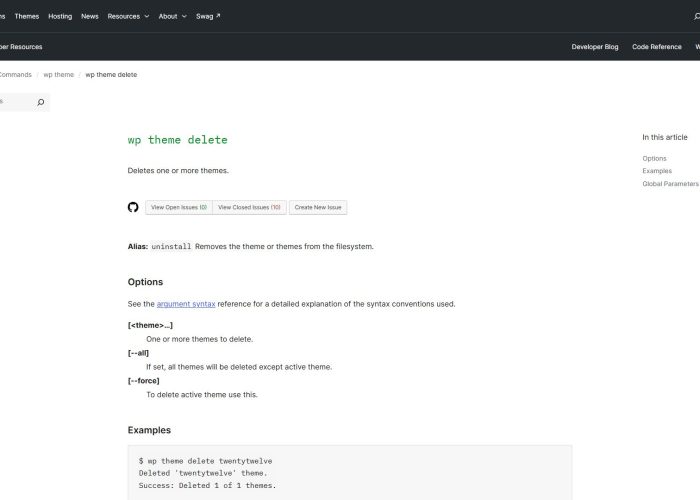Viewport: 700px width, 500px height.
Task: Click 'wp theme delete' current breadcrumb text
Action: click(111, 75)
